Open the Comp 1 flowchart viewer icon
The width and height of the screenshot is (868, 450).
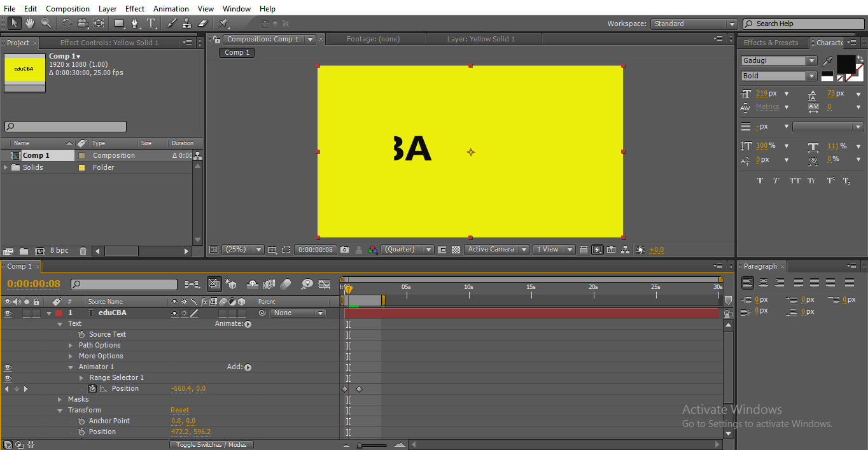pos(626,250)
